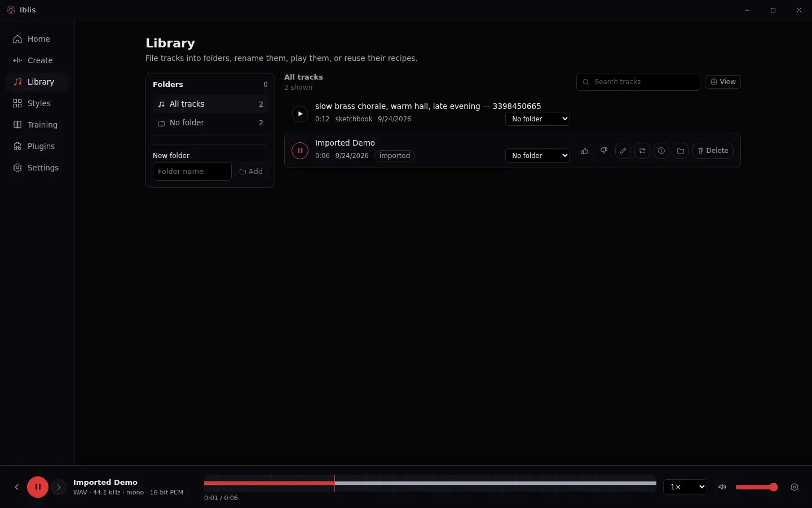
Task: Open the 1× playback speed dropdown
Action: coord(685,487)
